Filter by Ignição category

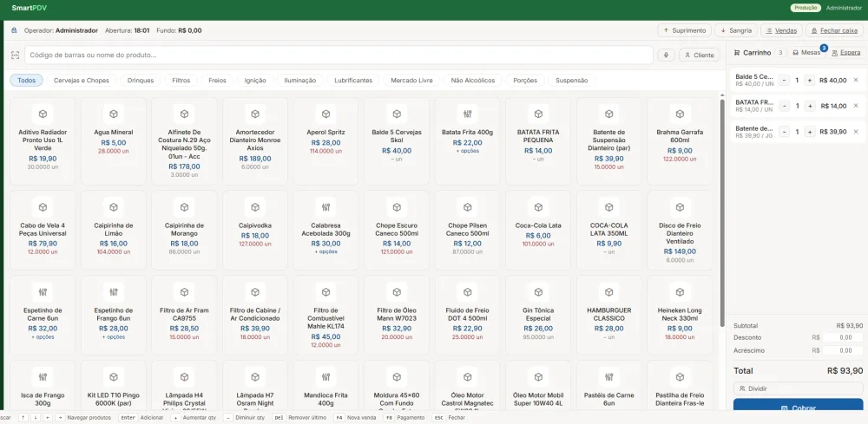point(255,80)
